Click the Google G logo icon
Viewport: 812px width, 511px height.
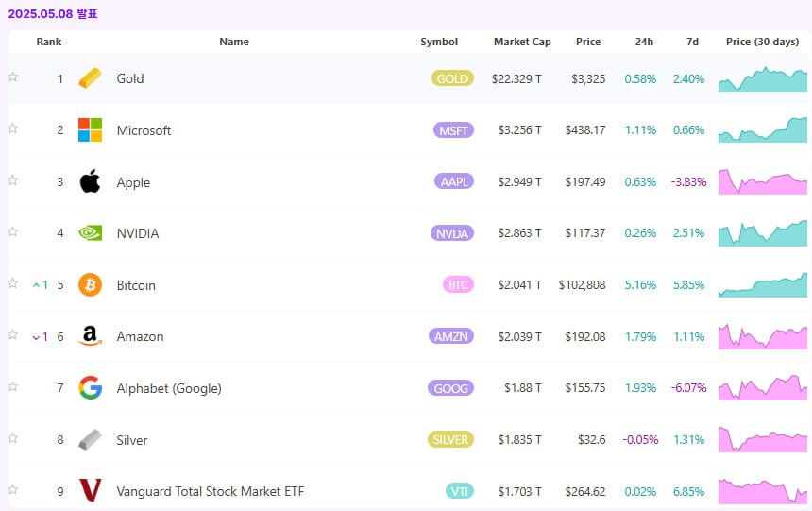[90, 387]
